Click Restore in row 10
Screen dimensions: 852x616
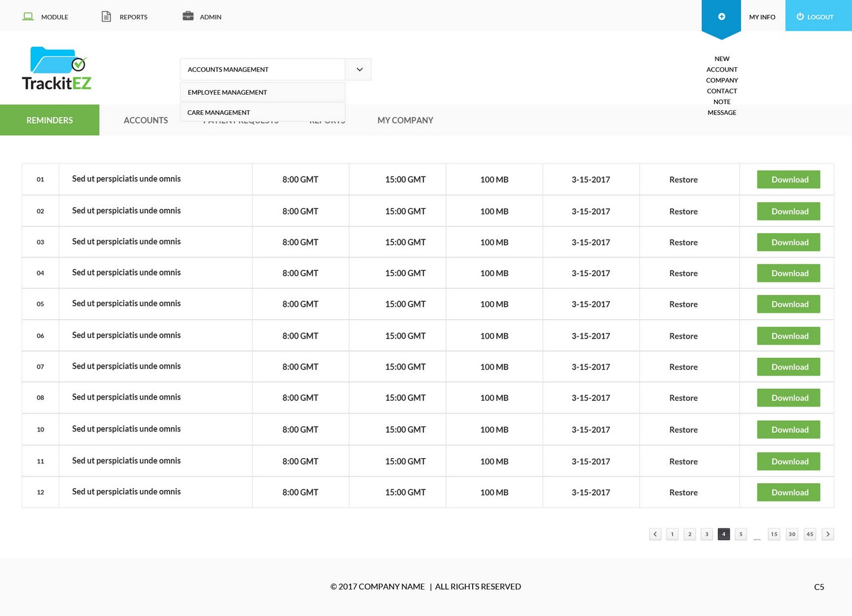point(684,430)
